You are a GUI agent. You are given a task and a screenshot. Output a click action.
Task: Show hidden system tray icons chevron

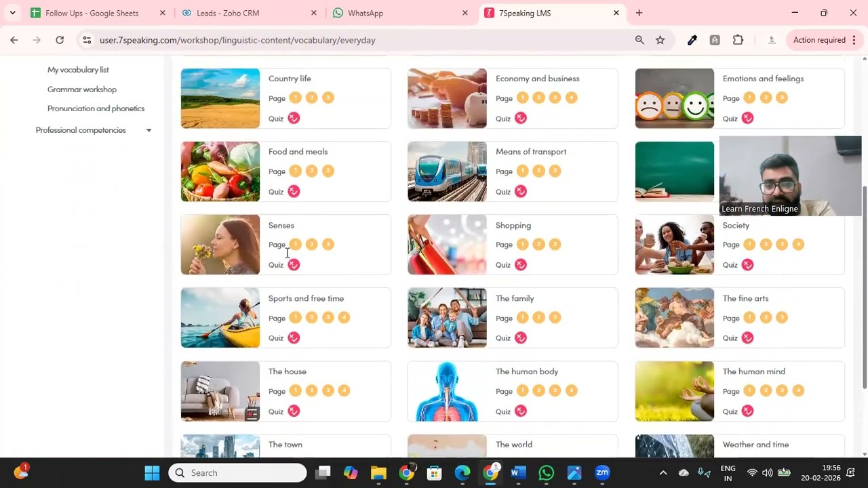click(663, 473)
